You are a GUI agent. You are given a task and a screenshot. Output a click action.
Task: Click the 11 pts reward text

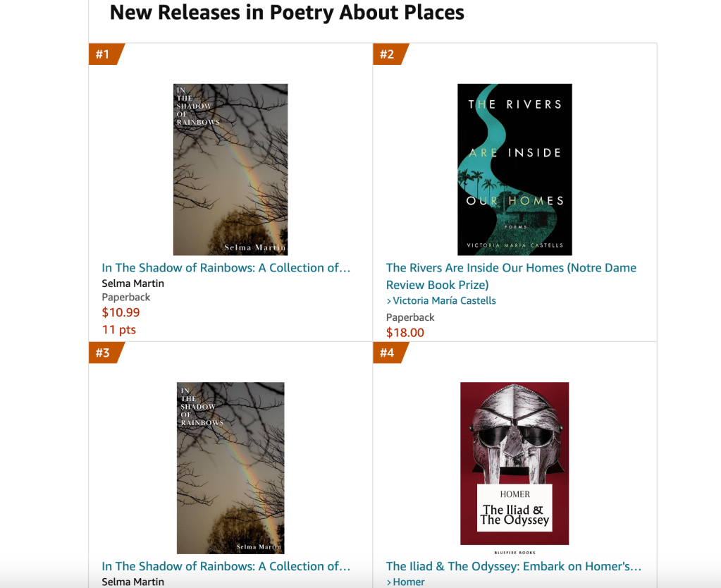pyautogui.click(x=119, y=330)
